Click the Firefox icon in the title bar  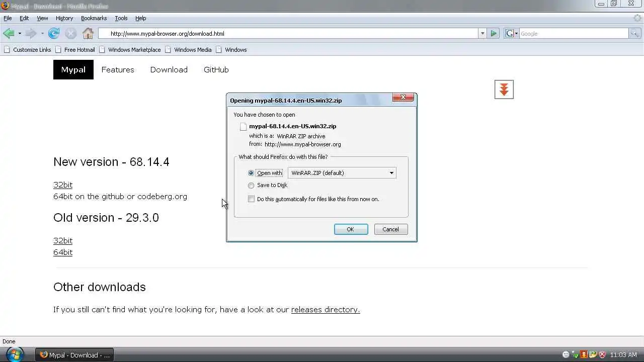click(5, 6)
